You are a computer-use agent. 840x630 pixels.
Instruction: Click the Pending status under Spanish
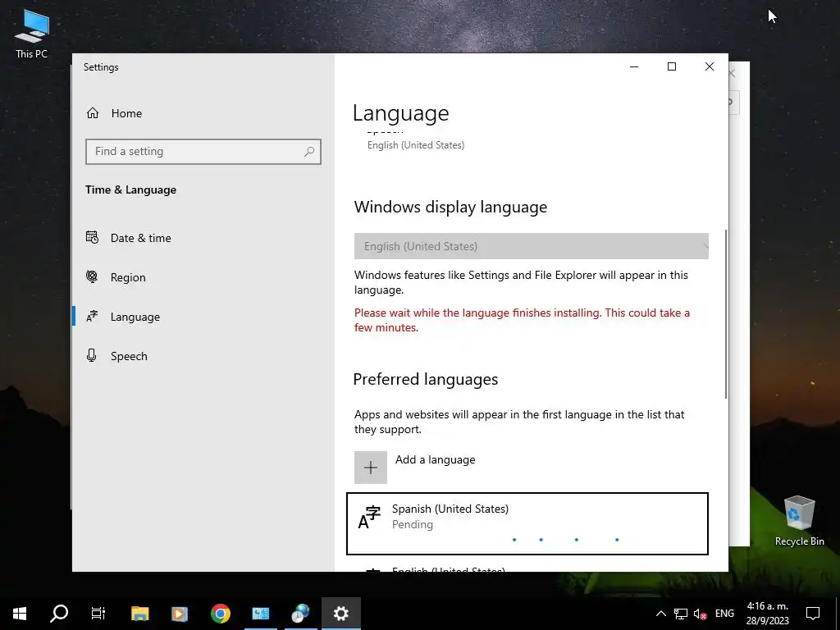(x=413, y=524)
